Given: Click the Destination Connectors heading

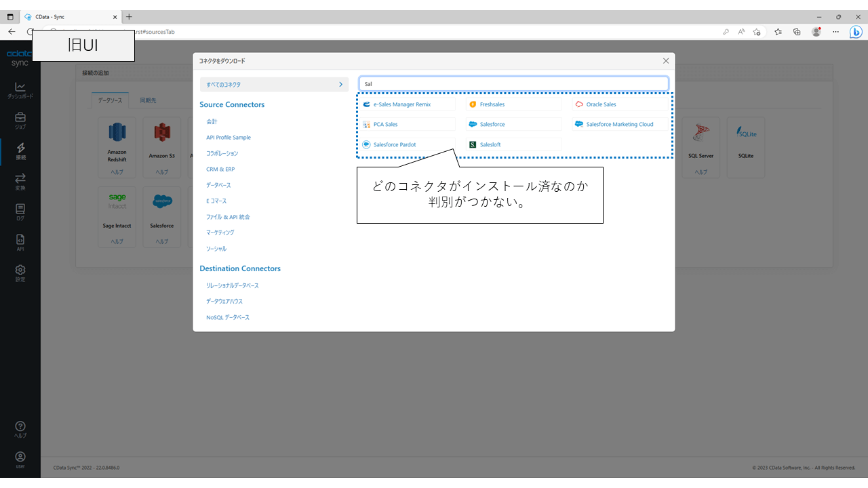Looking at the screenshot, I should click(240, 268).
